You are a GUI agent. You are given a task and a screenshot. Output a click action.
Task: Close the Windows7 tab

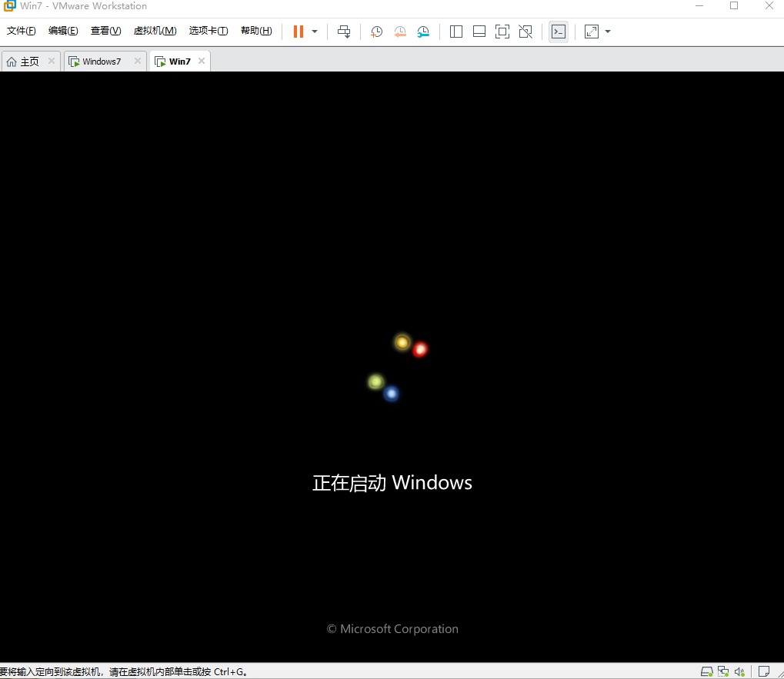pyautogui.click(x=138, y=61)
